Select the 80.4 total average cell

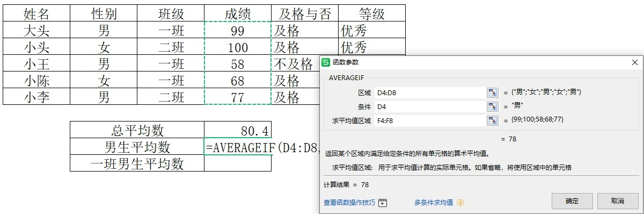238,130
